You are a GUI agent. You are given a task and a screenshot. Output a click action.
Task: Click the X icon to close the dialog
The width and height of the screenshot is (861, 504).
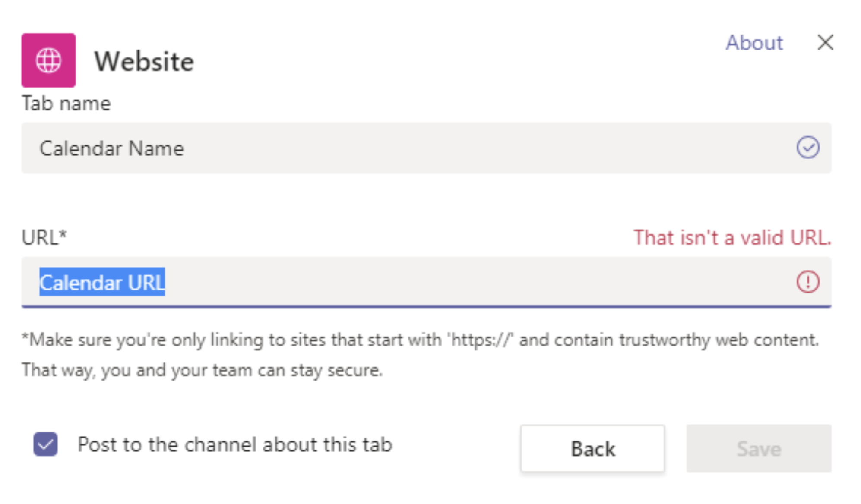click(825, 42)
